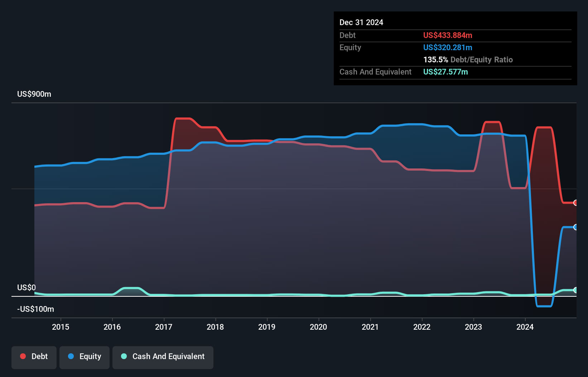Click the US$0 axis label
This screenshot has height=377, width=588.
click(26, 288)
